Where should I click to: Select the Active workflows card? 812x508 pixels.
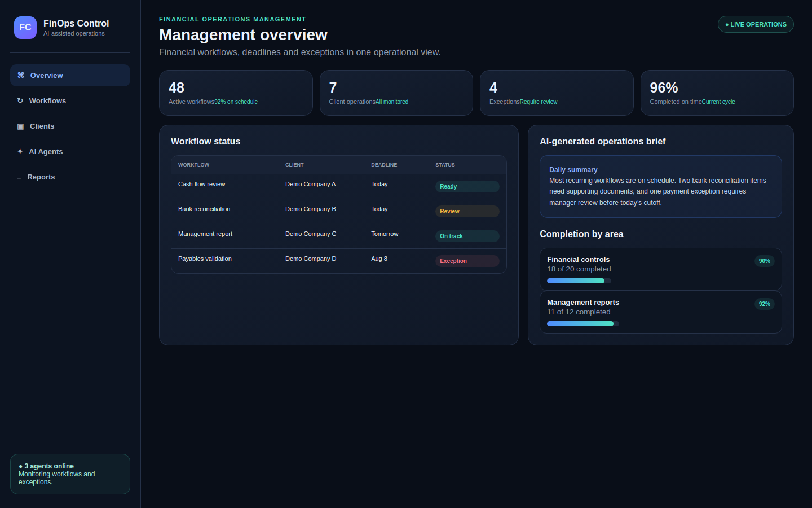click(x=236, y=93)
